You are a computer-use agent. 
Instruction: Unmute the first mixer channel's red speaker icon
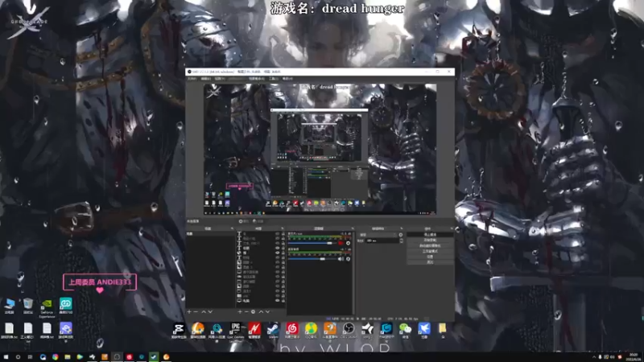[x=341, y=244]
